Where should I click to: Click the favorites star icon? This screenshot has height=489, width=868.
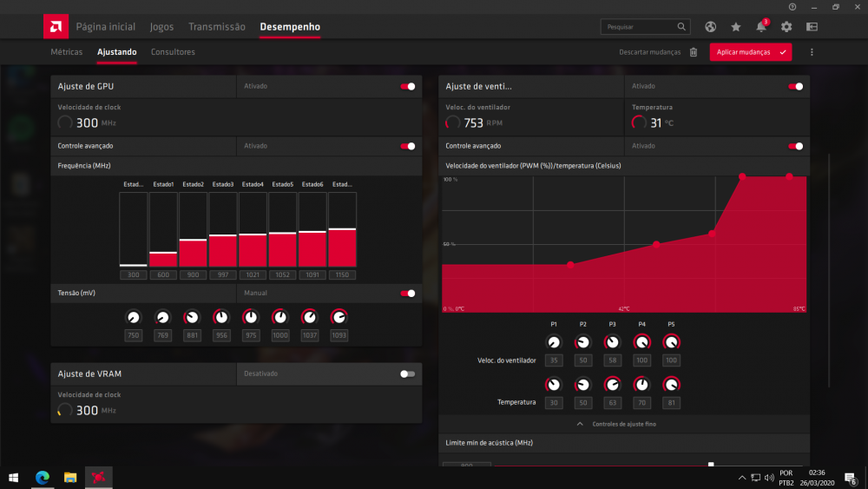(x=736, y=27)
